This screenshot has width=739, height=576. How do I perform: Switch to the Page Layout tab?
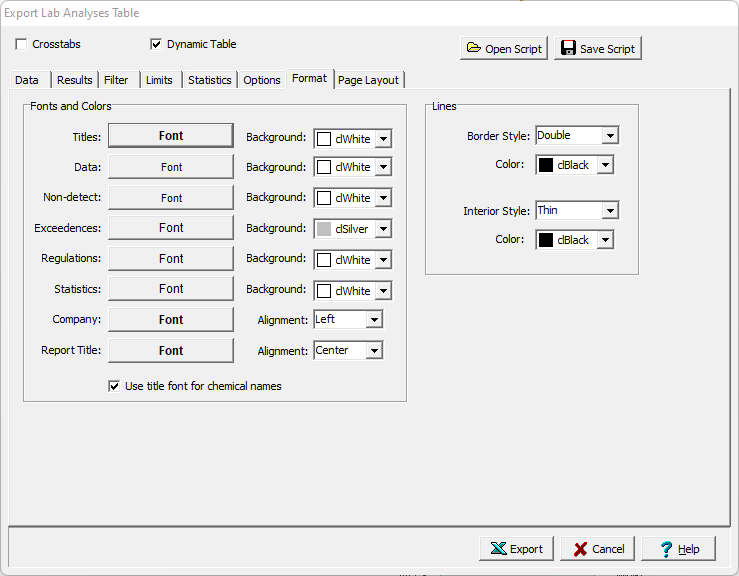(x=368, y=80)
